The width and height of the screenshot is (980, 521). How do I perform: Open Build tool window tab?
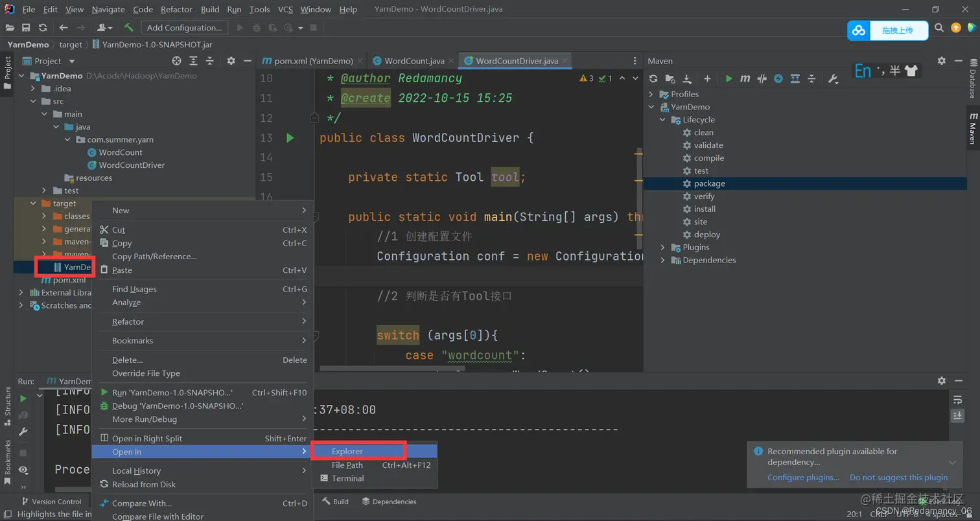point(335,502)
